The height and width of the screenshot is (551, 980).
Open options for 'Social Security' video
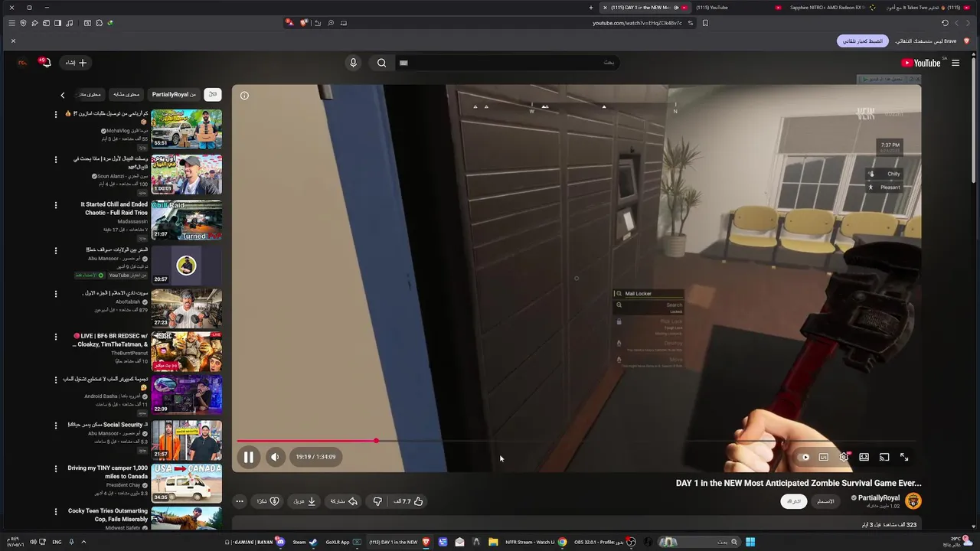pos(55,425)
